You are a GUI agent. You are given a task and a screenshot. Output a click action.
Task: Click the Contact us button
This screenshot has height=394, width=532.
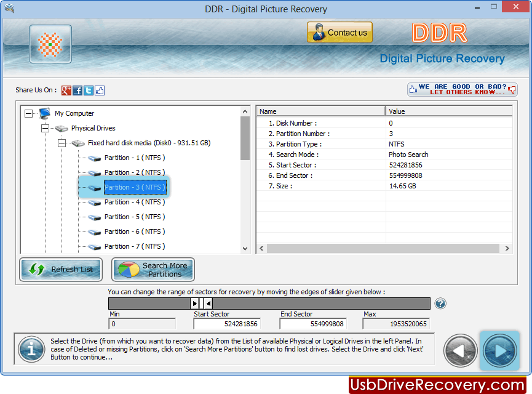tap(339, 32)
